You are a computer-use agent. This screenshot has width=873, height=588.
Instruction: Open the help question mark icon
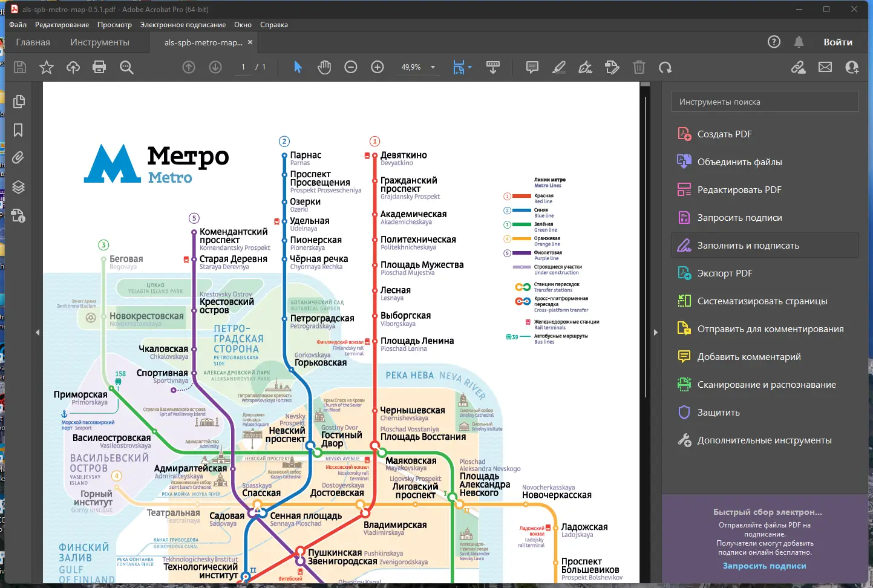pos(774,42)
